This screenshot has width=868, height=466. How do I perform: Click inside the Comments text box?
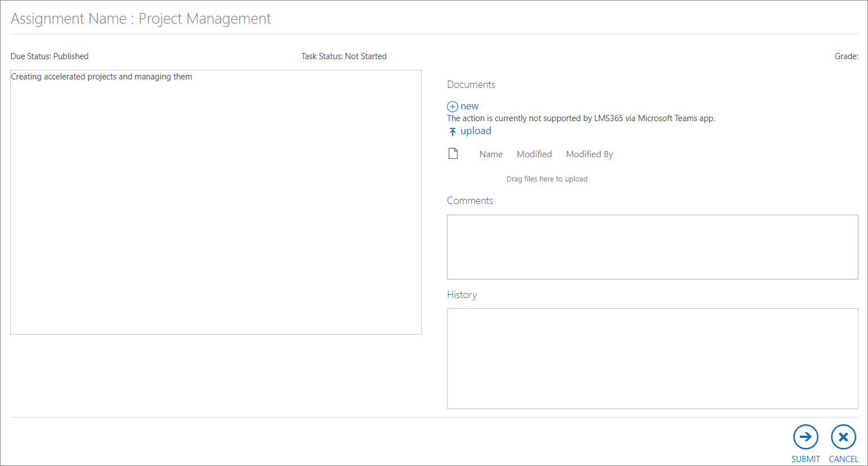coord(652,247)
